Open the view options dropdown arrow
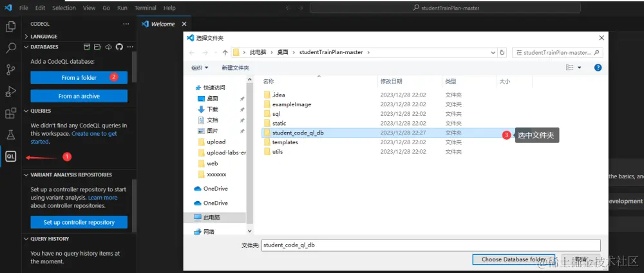The width and height of the screenshot is (644, 273). (579, 68)
